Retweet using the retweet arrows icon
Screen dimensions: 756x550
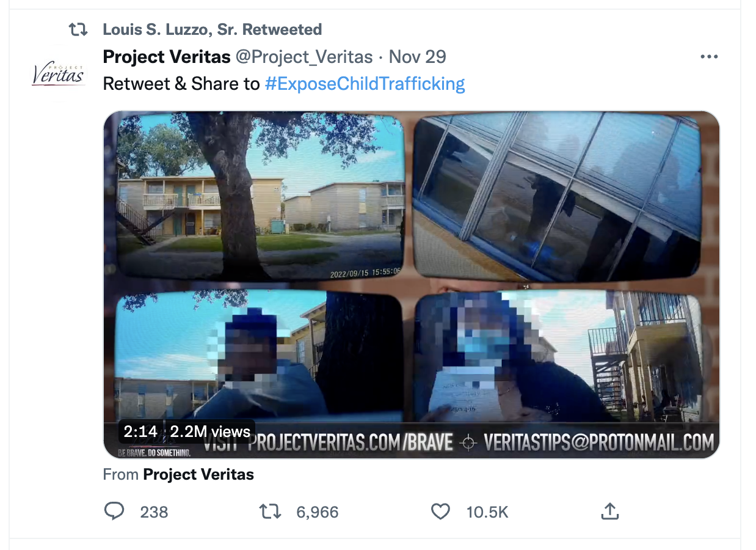tap(270, 511)
